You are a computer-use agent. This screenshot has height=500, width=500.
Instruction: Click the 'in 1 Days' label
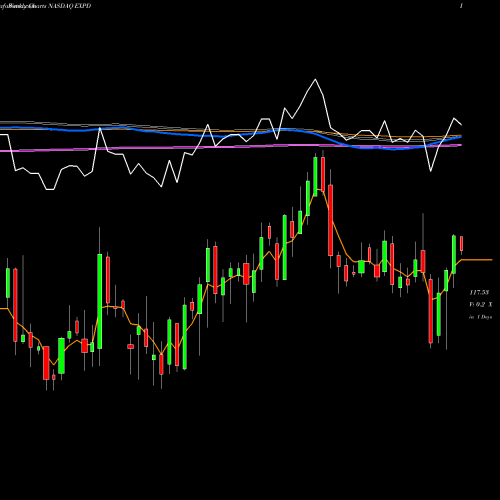pyautogui.click(x=480, y=317)
